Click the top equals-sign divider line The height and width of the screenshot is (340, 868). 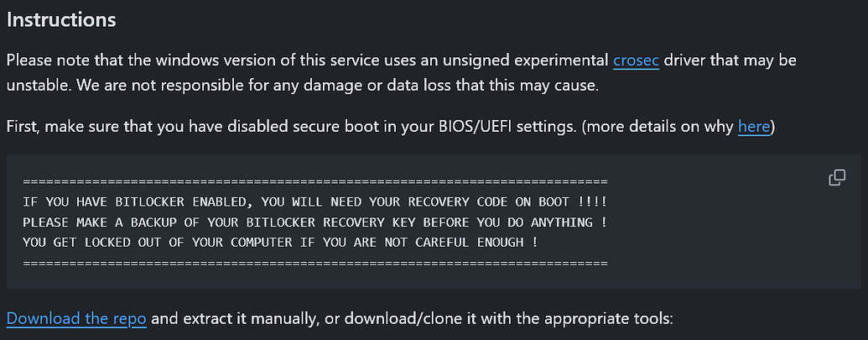pos(315,181)
